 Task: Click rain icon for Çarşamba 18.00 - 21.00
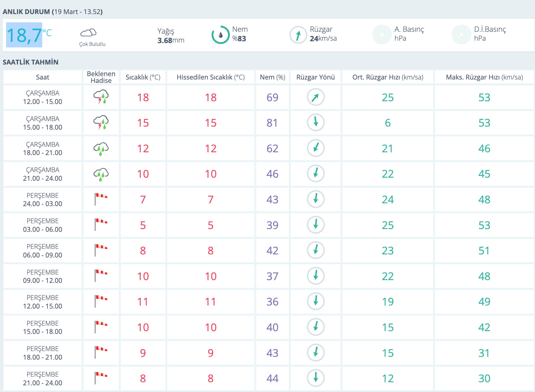coord(101,148)
